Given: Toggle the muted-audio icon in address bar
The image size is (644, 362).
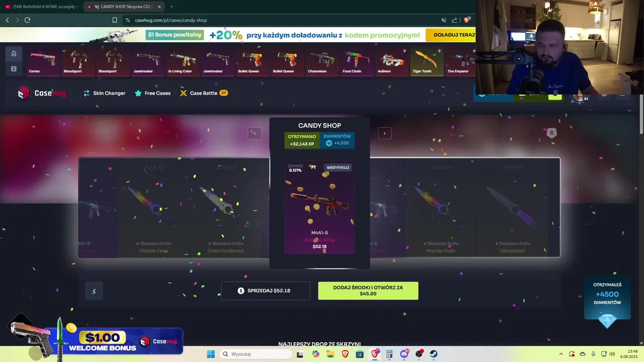Looking at the screenshot, I should pos(443,20).
